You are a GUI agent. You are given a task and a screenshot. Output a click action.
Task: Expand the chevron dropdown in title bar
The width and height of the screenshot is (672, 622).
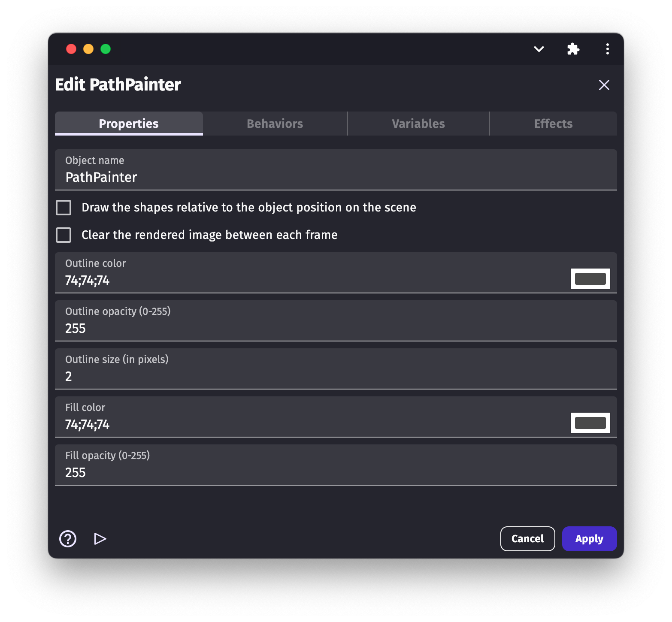[539, 49]
